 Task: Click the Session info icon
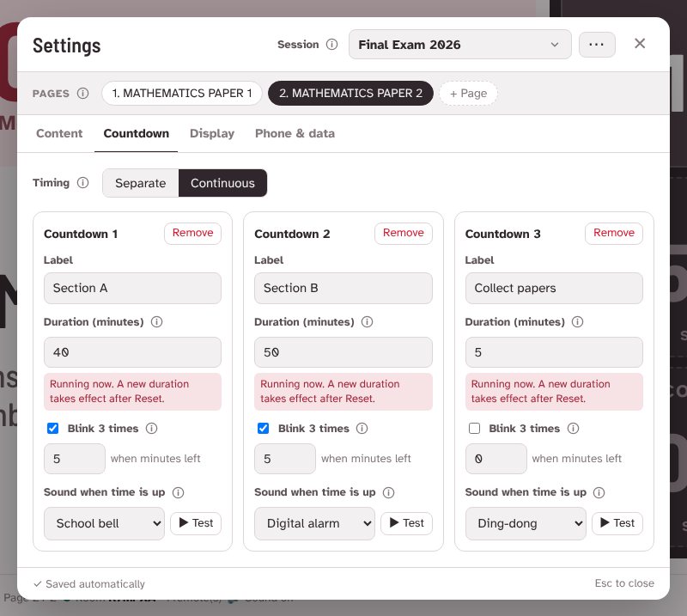331,45
